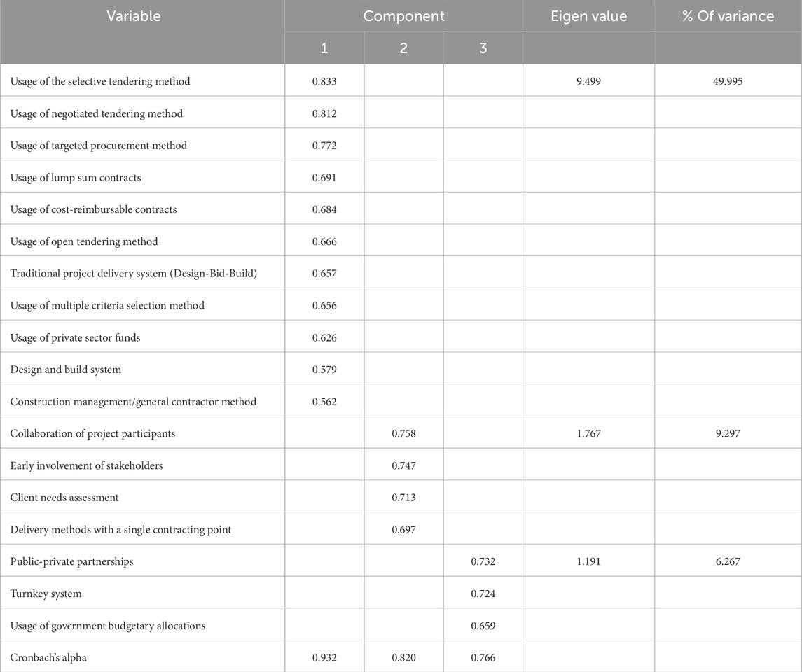This screenshot has width=802, height=672.
Task: Select the loading 0.758
Action: [x=403, y=434]
